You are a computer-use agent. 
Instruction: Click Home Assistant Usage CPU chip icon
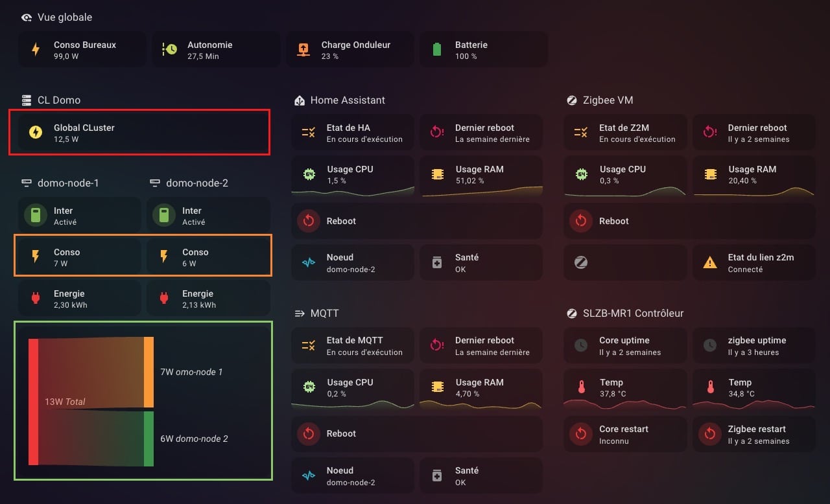tap(309, 174)
